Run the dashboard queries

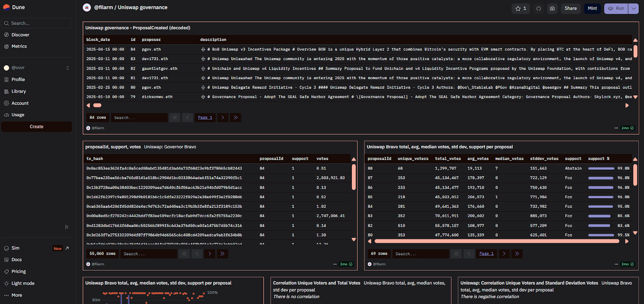tap(616, 8)
